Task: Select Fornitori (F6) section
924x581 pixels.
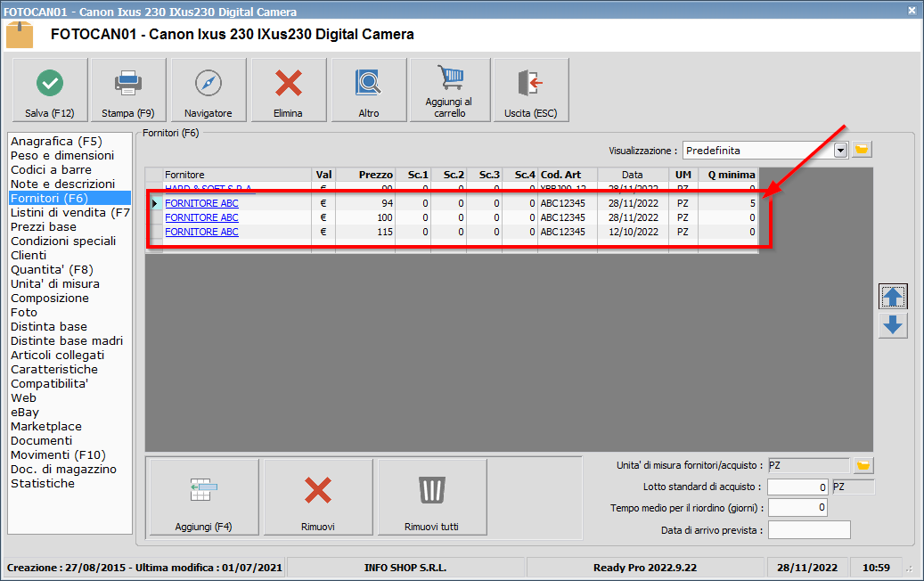Action: (x=70, y=198)
